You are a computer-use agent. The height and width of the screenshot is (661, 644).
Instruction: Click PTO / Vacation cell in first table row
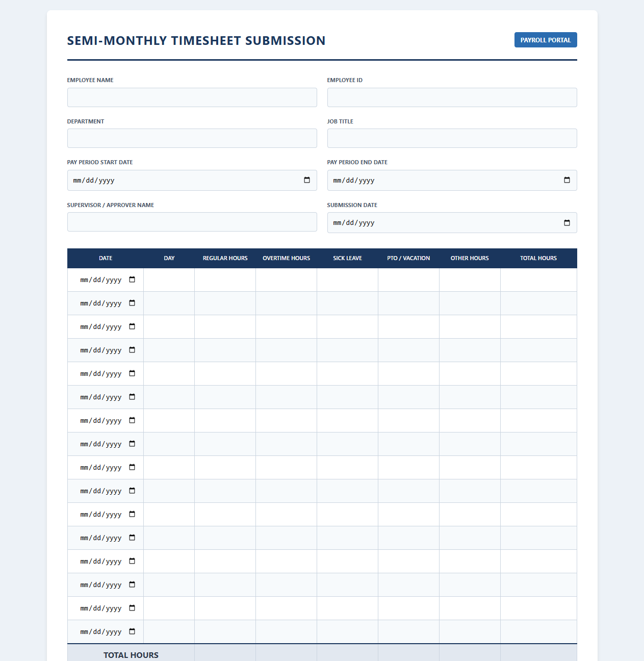409,280
